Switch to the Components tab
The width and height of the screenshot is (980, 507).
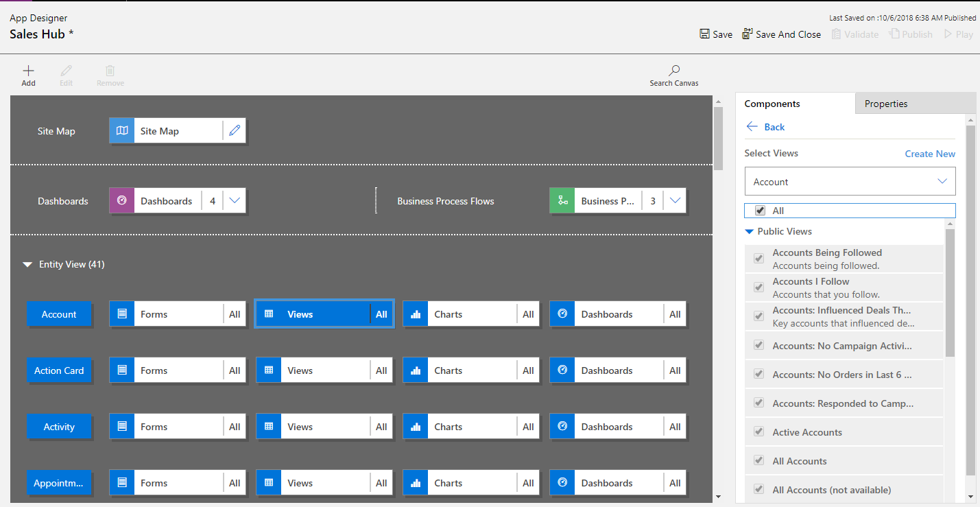(795, 104)
